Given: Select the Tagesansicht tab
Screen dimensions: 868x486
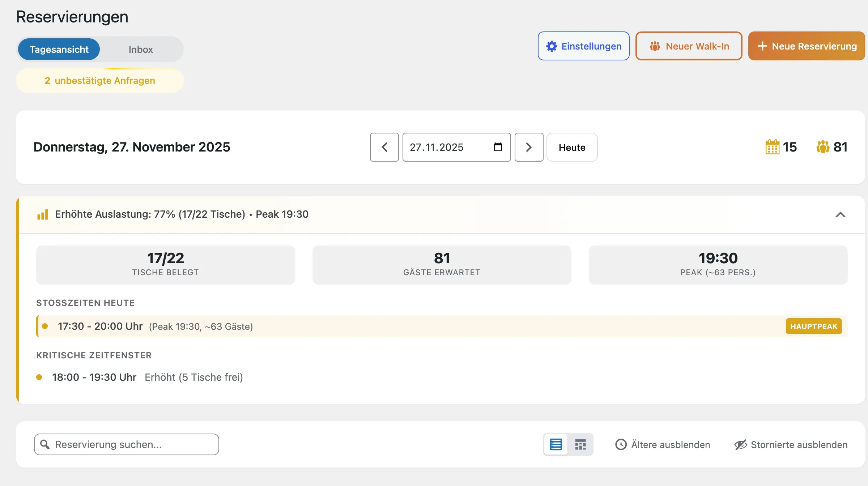Looking at the screenshot, I should pyautogui.click(x=59, y=49).
